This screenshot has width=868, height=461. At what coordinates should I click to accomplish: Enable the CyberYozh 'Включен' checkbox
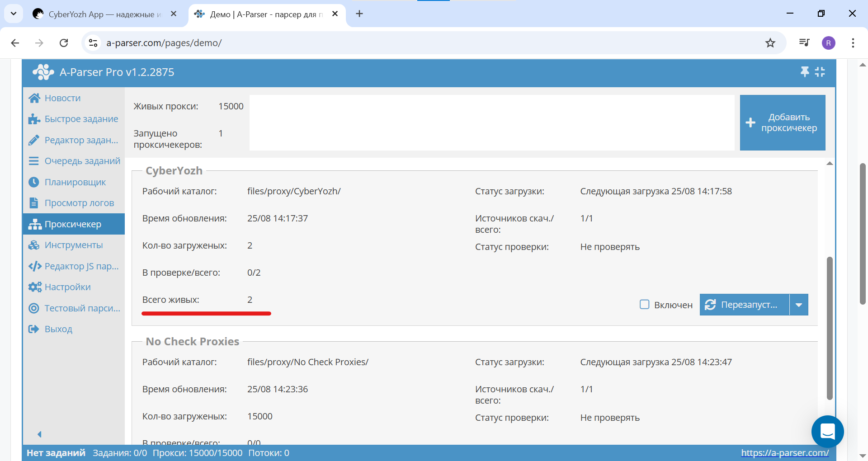[645, 305]
